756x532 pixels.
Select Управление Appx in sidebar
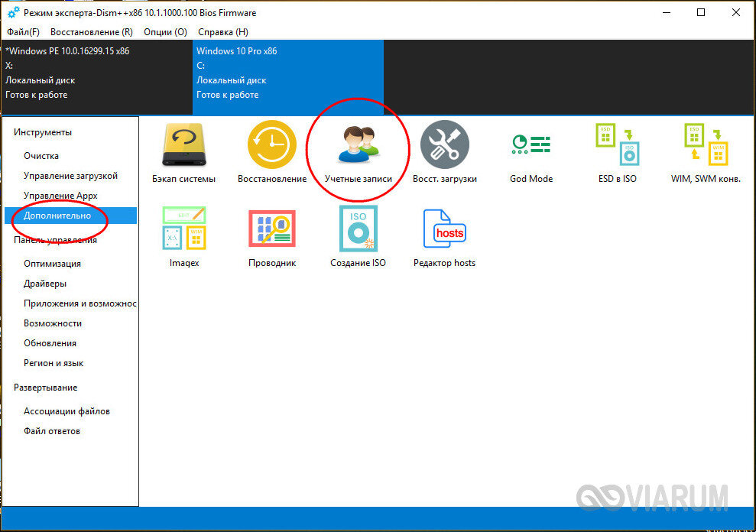click(x=60, y=196)
